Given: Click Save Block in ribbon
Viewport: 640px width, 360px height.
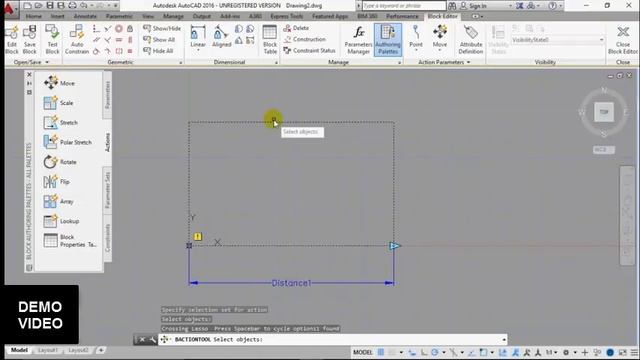Looking at the screenshot, I should coord(29,40).
